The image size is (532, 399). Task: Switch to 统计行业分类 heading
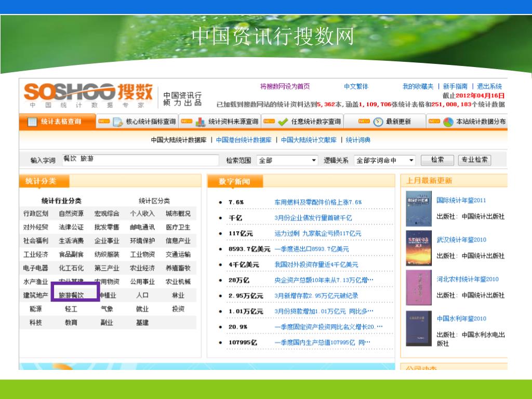(61, 201)
